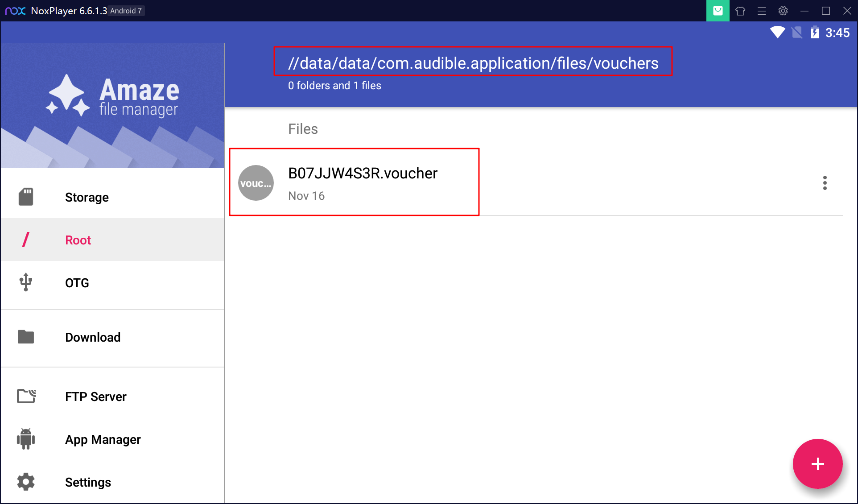Click the gear icon beside Settings

coord(26,482)
